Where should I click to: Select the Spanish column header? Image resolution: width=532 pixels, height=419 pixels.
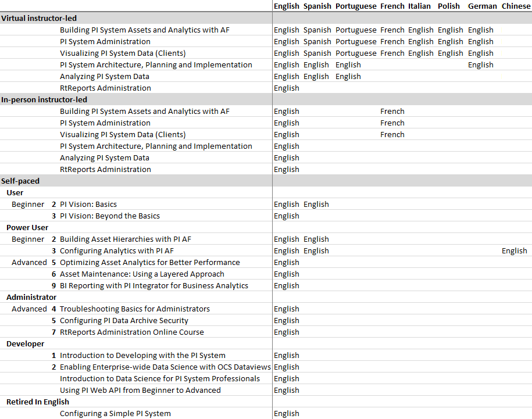point(317,6)
